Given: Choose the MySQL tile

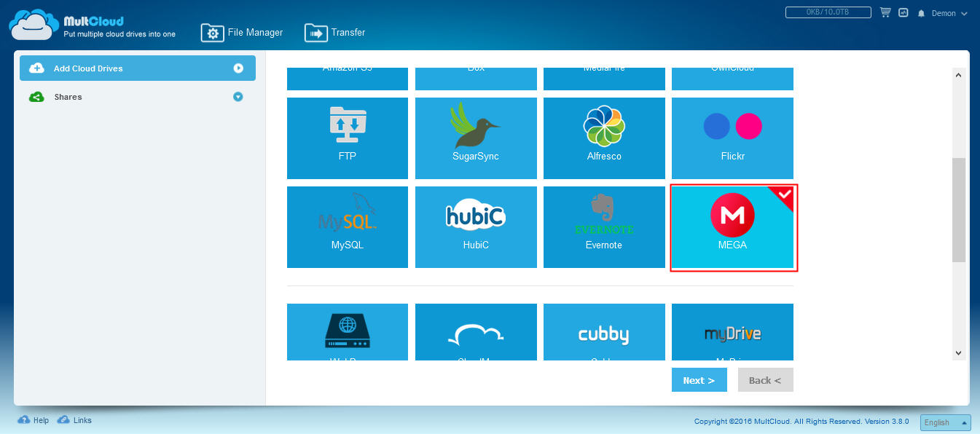Looking at the screenshot, I should 348,227.
